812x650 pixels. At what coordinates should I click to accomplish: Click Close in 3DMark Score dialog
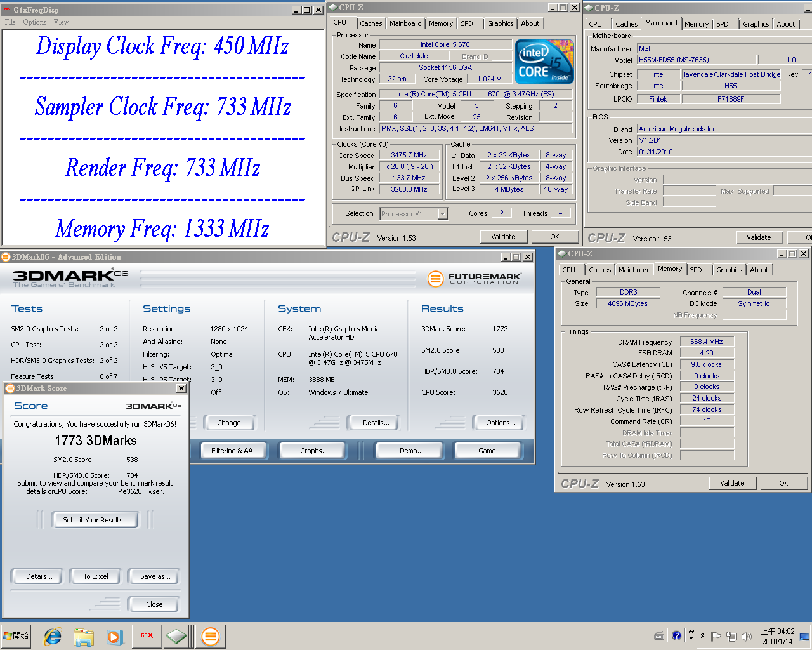point(154,604)
